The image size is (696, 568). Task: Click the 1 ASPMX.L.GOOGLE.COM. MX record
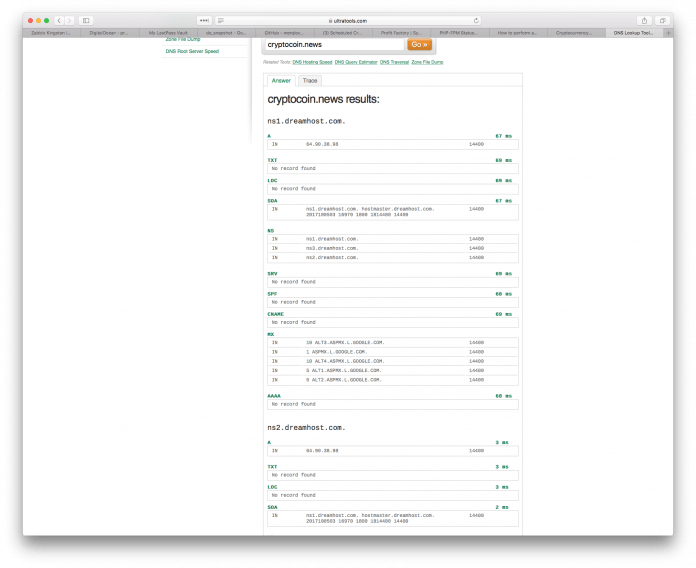pyautogui.click(x=336, y=352)
